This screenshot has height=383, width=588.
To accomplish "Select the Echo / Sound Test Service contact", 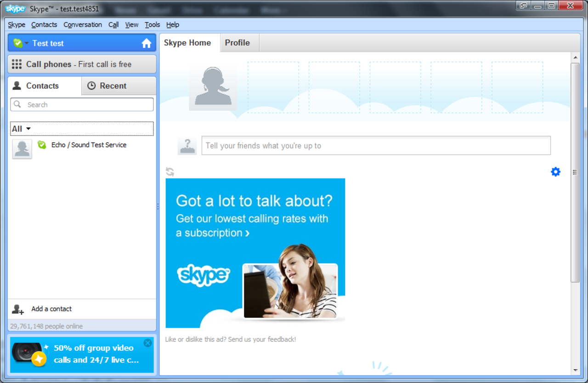I will [x=89, y=145].
